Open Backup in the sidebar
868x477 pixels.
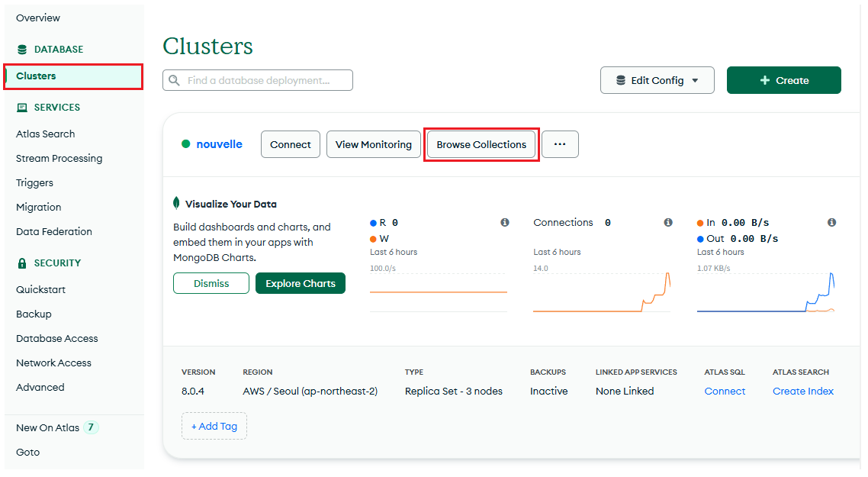[34, 314]
